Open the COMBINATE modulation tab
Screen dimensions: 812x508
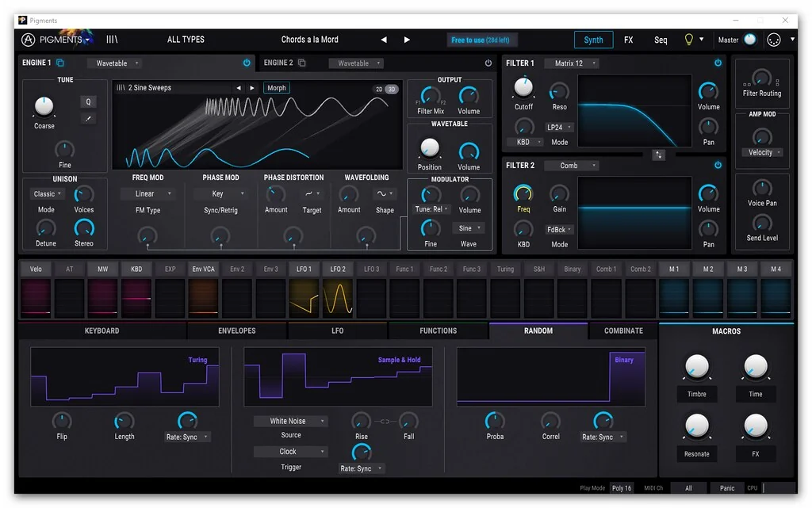coord(623,331)
